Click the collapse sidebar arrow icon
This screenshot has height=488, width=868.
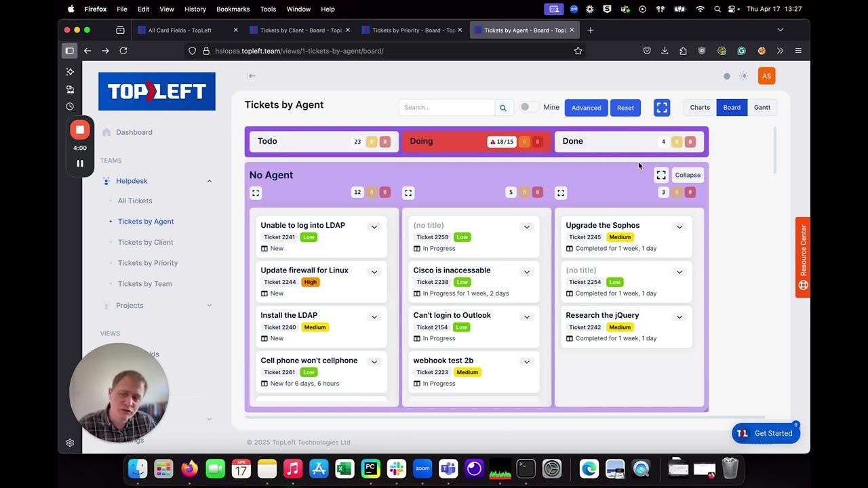click(252, 76)
